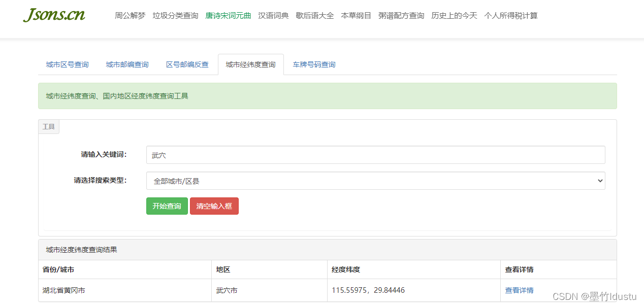Screen dimensions: 644x306
Task: Open 历史上的今天 navigation link
Action: coord(454,16)
